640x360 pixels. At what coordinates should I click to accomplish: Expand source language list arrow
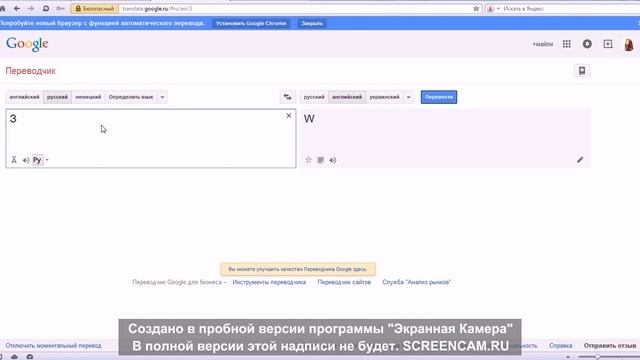162,97
